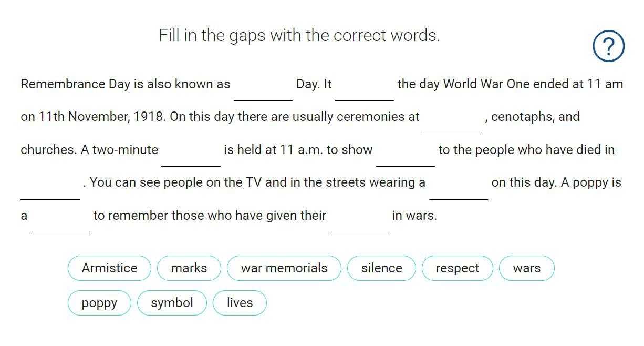The image size is (644, 346).
Task: Click the blank after 'to show'
Action: (x=406, y=154)
